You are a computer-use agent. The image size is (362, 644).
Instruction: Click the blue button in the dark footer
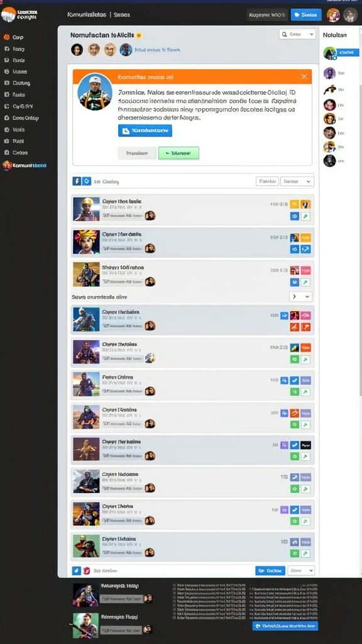coord(285,626)
